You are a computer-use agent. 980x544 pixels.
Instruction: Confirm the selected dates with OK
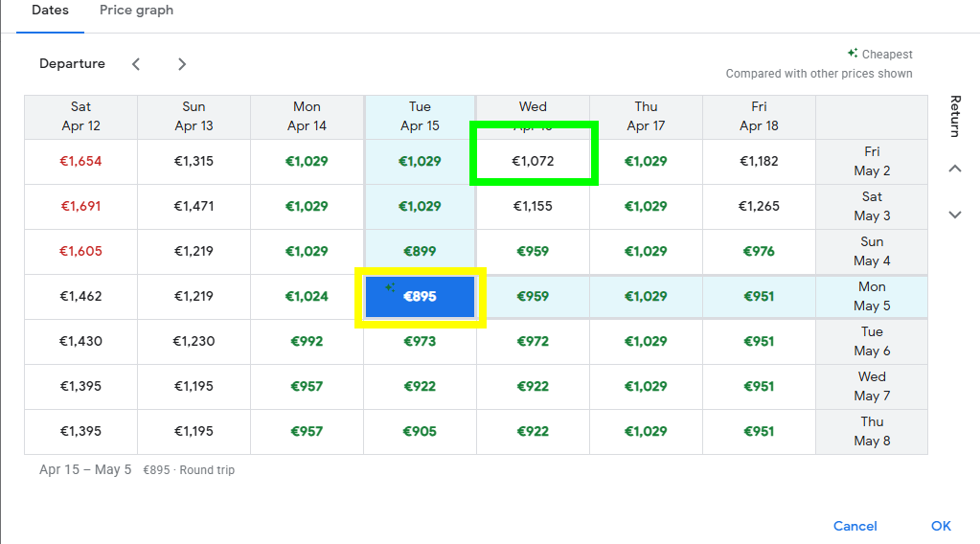tap(941, 526)
